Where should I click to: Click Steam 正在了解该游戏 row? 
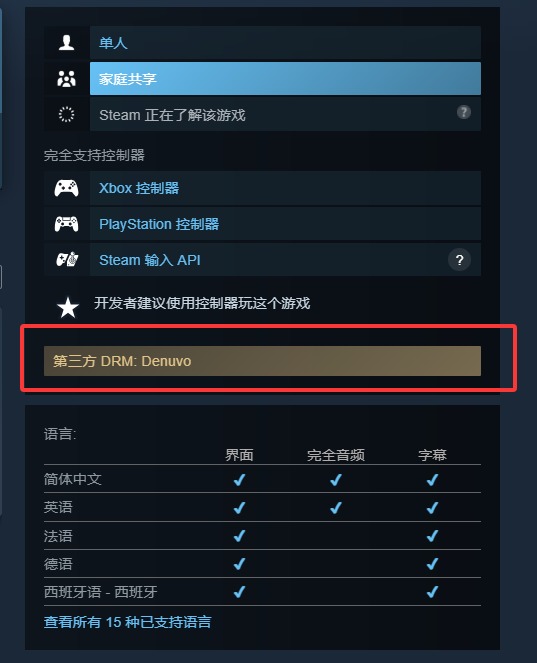285,114
